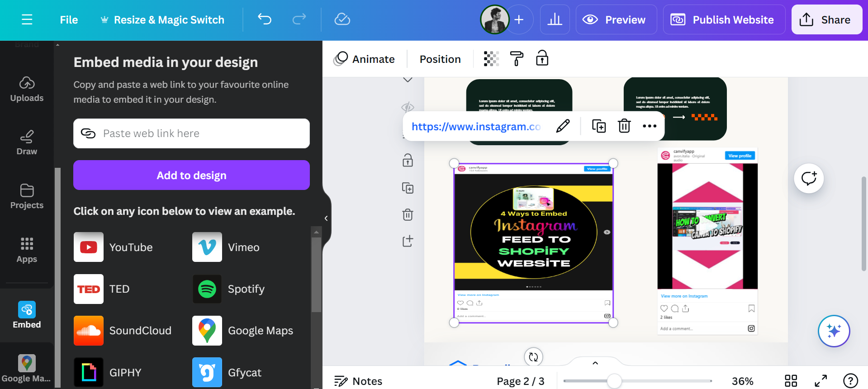The width and height of the screenshot is (868, 389).
Task: Select the right Instagram embed post
Action: coord(707,241)
